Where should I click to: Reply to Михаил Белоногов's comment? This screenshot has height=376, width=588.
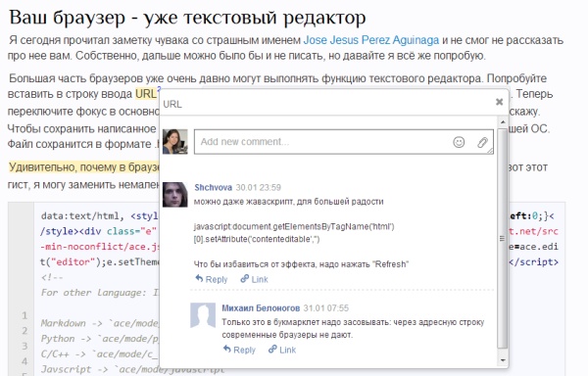click(239, 350)
